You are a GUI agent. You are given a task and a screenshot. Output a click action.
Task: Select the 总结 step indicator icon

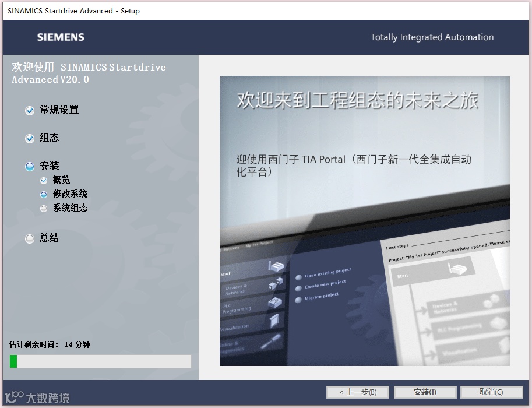coord(30,238)
